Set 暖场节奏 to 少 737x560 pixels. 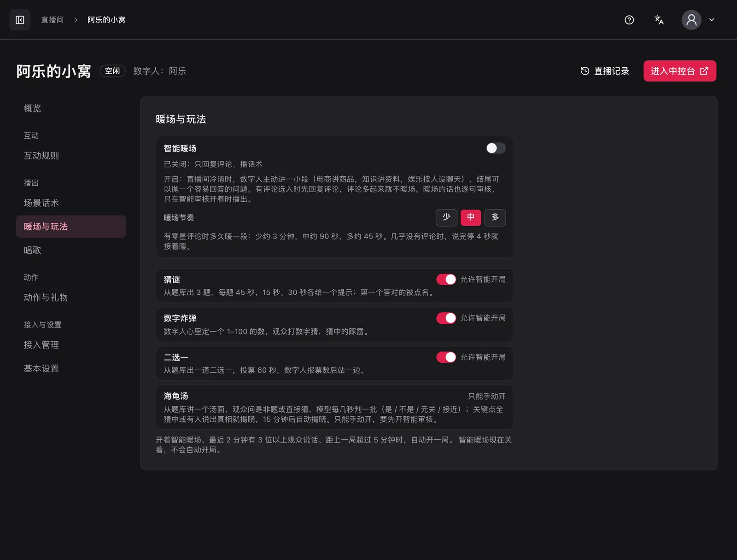coord(446,217)
